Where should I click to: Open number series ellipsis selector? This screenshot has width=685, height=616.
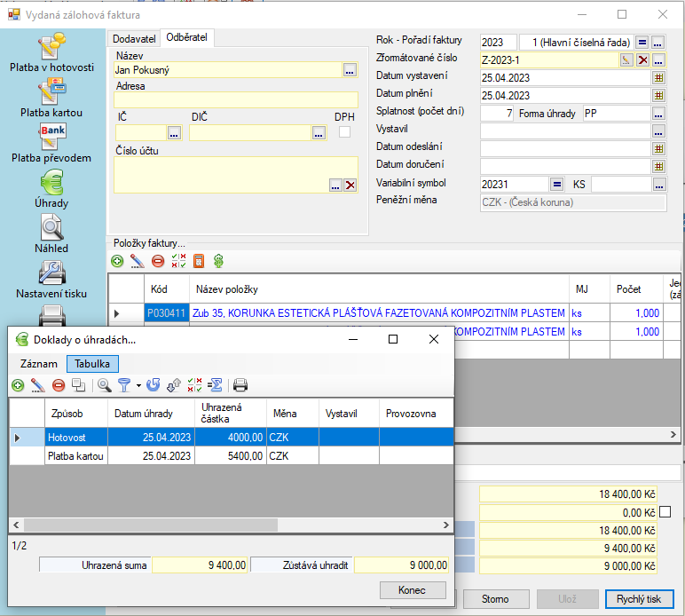click(x=658, y=43)
